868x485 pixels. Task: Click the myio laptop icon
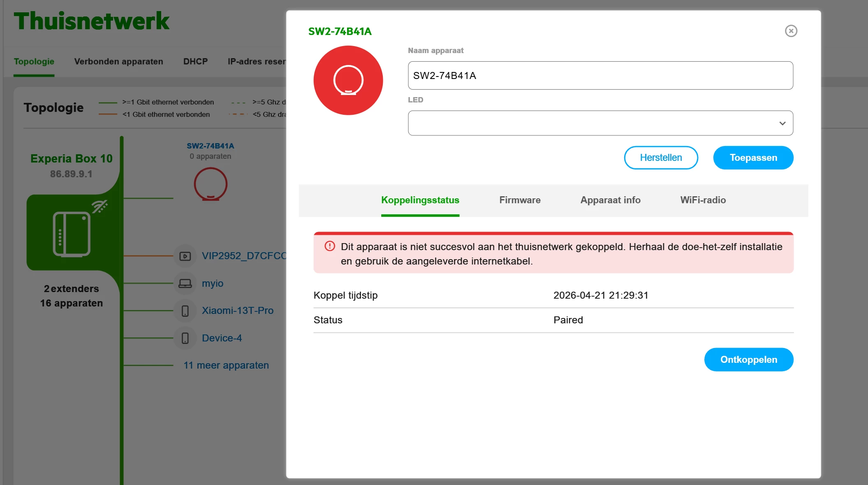click(185, 283)
